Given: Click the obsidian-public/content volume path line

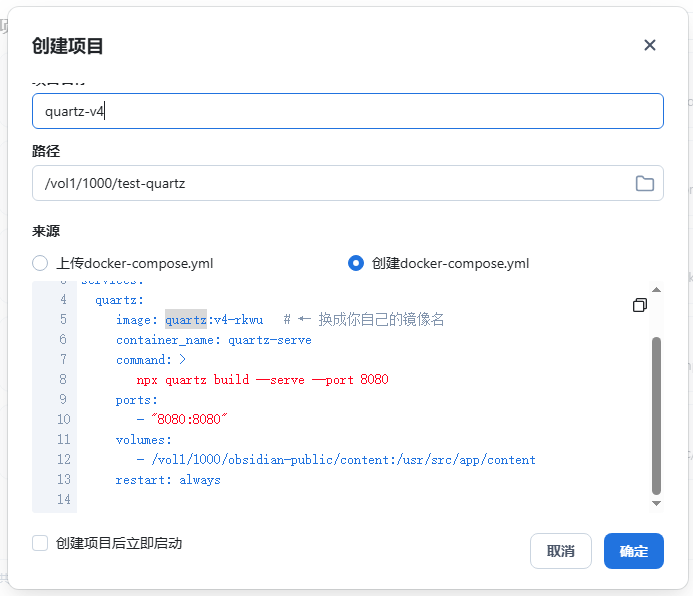Looking at the screenshot, I should pyautogui.click(x=336, y=459).
